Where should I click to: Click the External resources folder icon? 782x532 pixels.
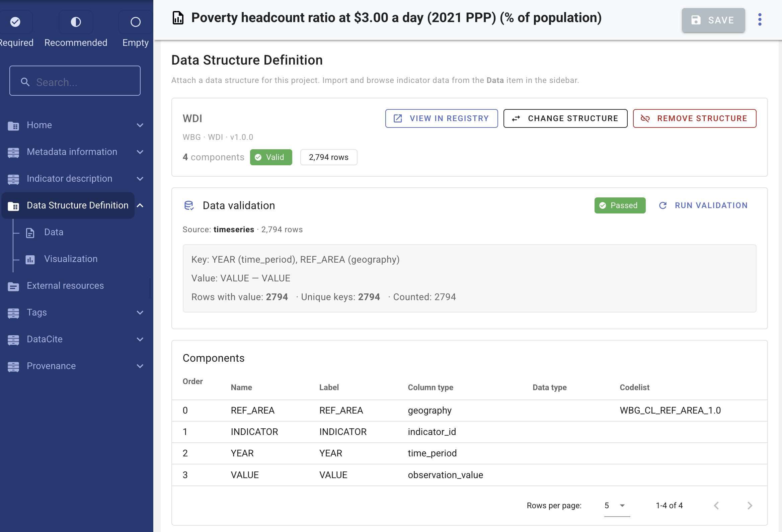tap(13, 286)
